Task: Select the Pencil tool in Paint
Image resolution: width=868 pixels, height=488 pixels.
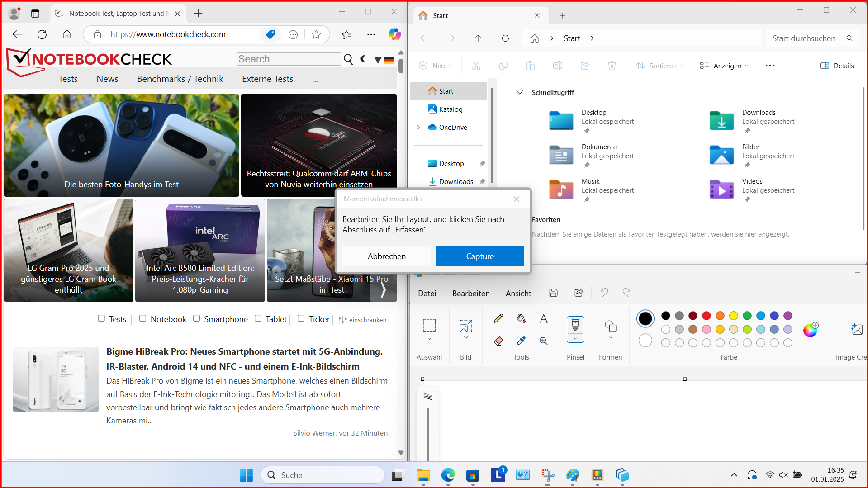Action: click(x=498, y=318)
